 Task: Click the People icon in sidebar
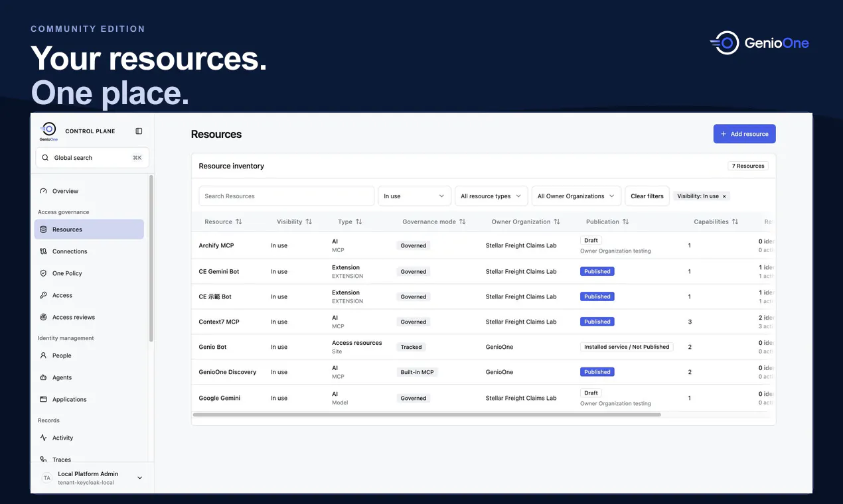43,355
